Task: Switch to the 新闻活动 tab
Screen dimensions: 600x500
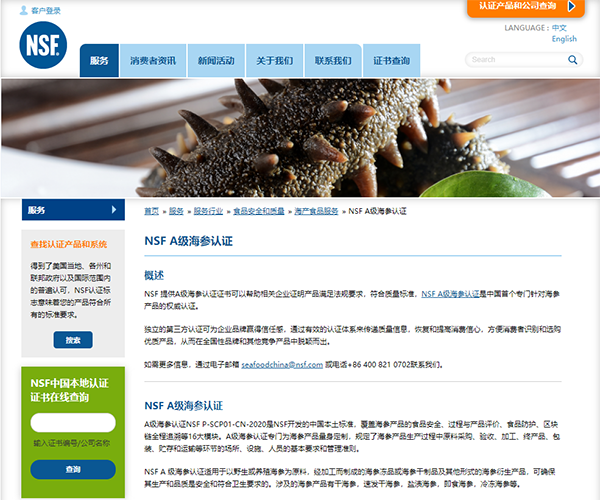Action: tap(216, 61)
